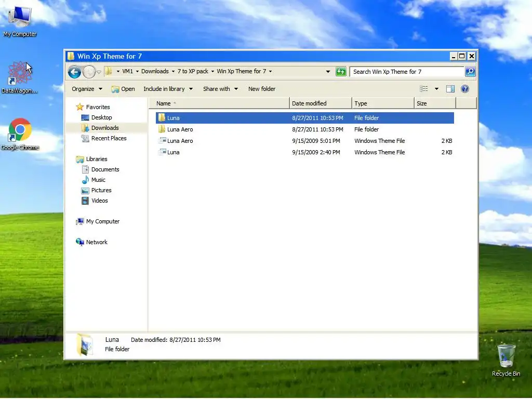The width and height of the screenshot is (532, 399).
Task: Sort by Size column header
Action: pos(435,103)
